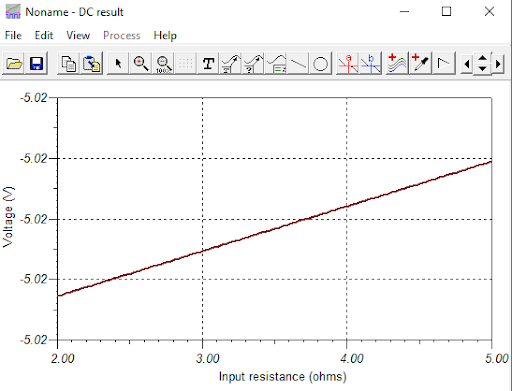The height and width of the screenshot is (391, 512).
Task: Save the DC result with floppy icon
Action: tap(36, 63)
